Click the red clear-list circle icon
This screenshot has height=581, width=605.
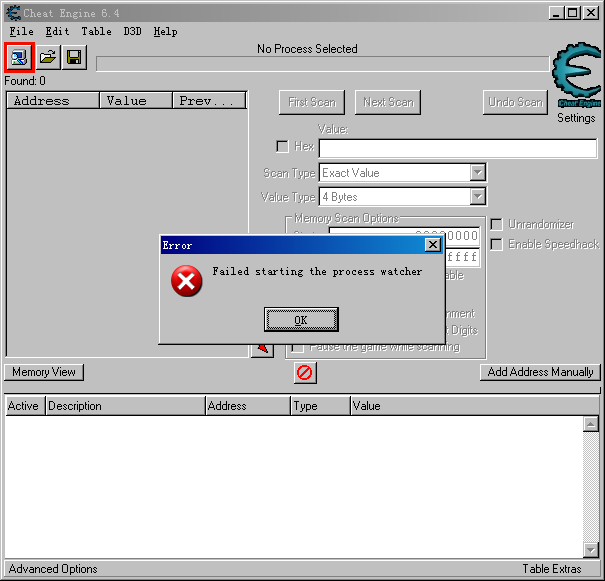304,372
